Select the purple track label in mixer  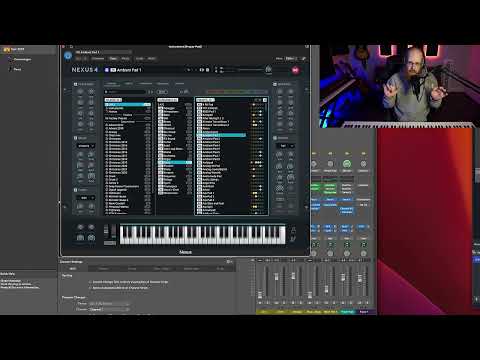pos(364,312)
